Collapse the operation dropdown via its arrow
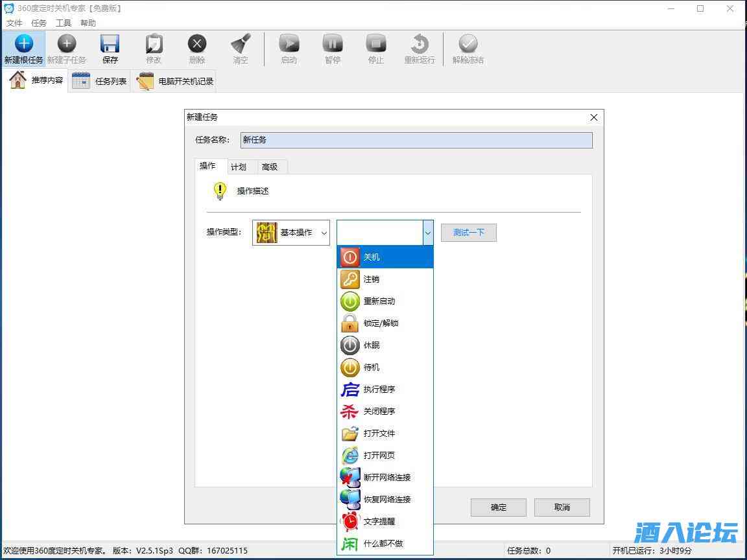Screen dimensions: 747x560 click(427, 233)
